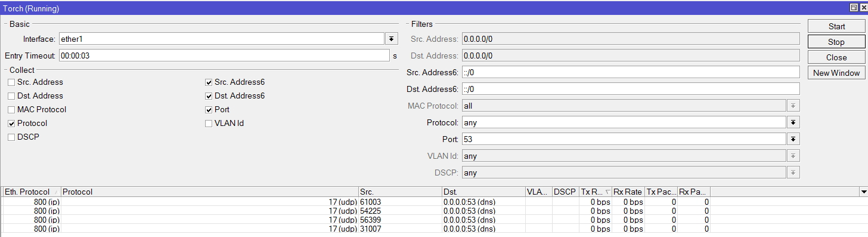This screenshot has width=868, height=237.
Task: Uncheck the Protocol collect checkbox
Action: [11, 124]
